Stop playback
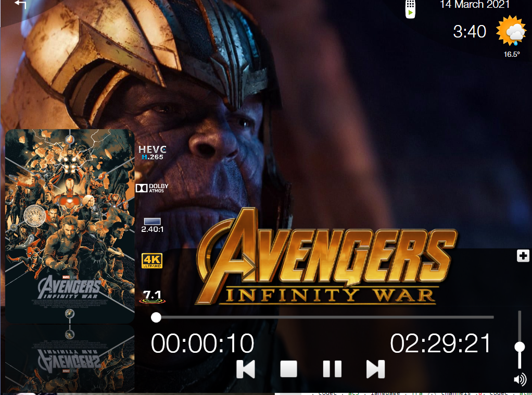 (x=289, y=369)
